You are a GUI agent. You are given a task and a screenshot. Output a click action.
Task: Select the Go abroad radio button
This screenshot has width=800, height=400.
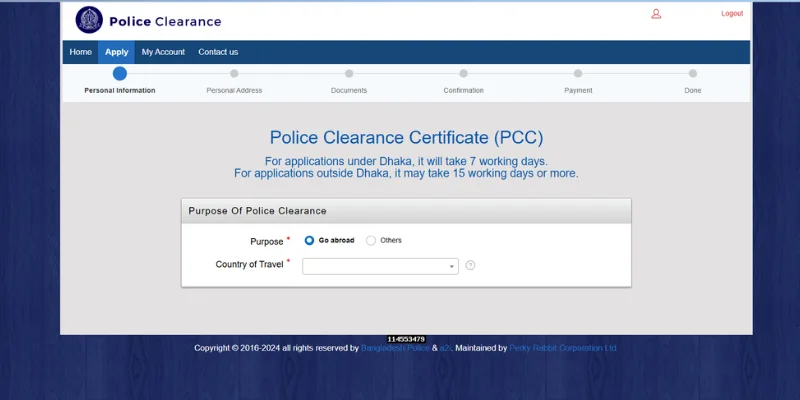309,240
